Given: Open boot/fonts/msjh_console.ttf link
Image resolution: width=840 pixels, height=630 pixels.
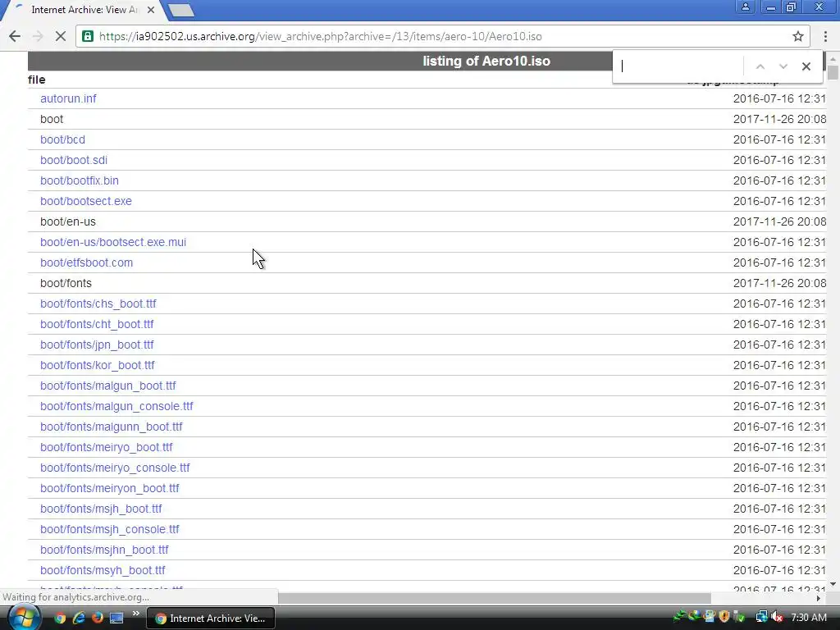Looking at the screenshot, I should pyautogui.click(x=109, y=529).
